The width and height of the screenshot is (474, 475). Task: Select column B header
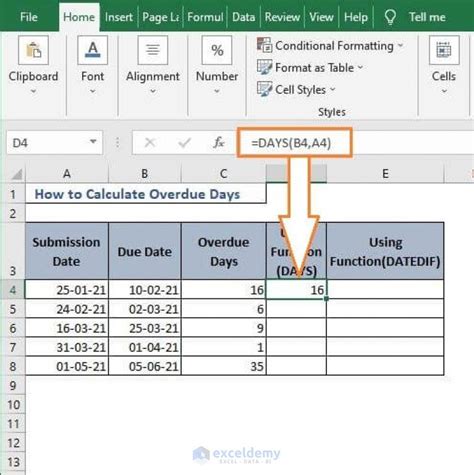pos(145,174)
